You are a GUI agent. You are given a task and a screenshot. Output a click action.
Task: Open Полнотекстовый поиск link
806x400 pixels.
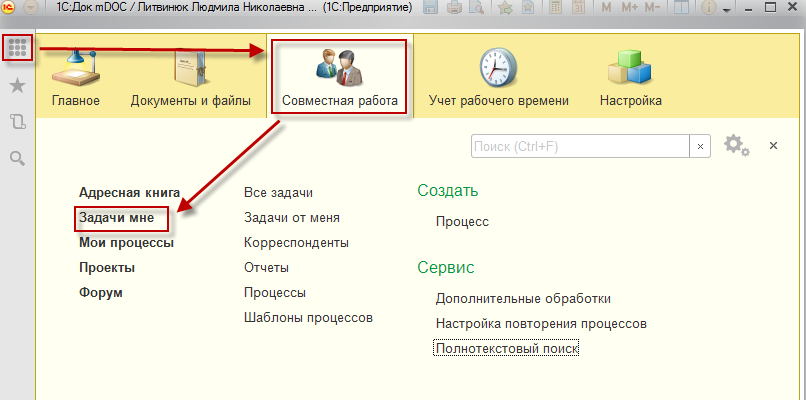(507, 349)
